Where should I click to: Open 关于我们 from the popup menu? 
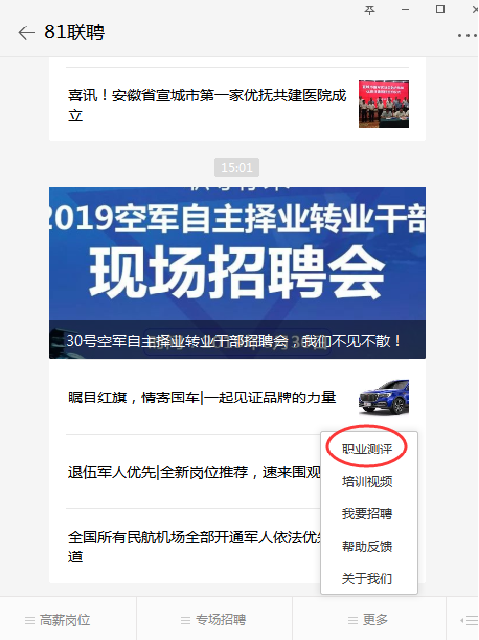click(x=367, y=578)
